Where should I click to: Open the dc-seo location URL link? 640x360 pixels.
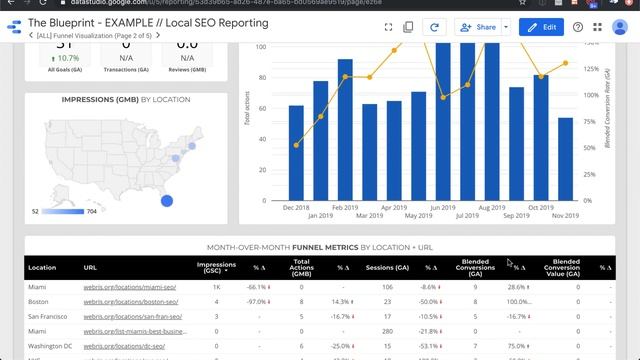pos(124,346)
